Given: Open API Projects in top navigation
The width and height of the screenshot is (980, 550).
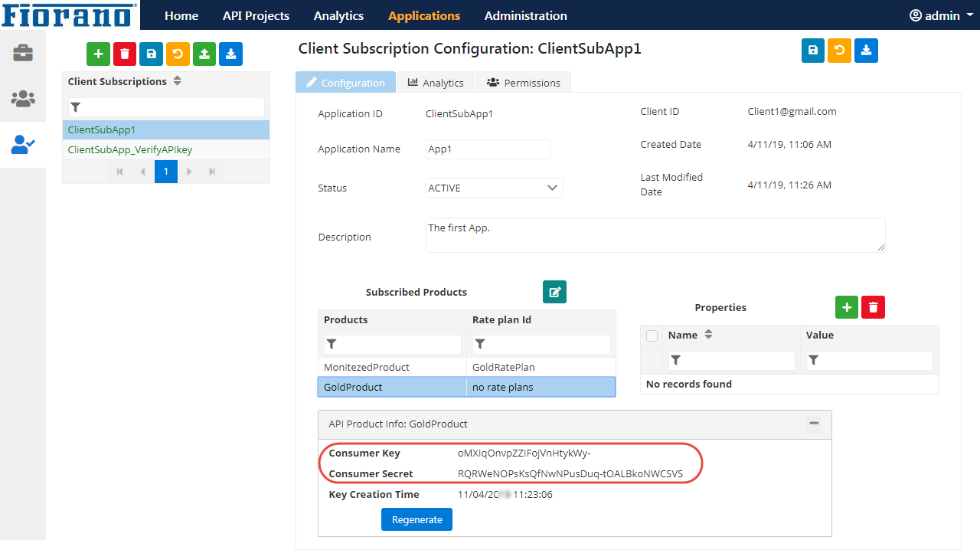Looking at the screenshot, I should point(256,15).
